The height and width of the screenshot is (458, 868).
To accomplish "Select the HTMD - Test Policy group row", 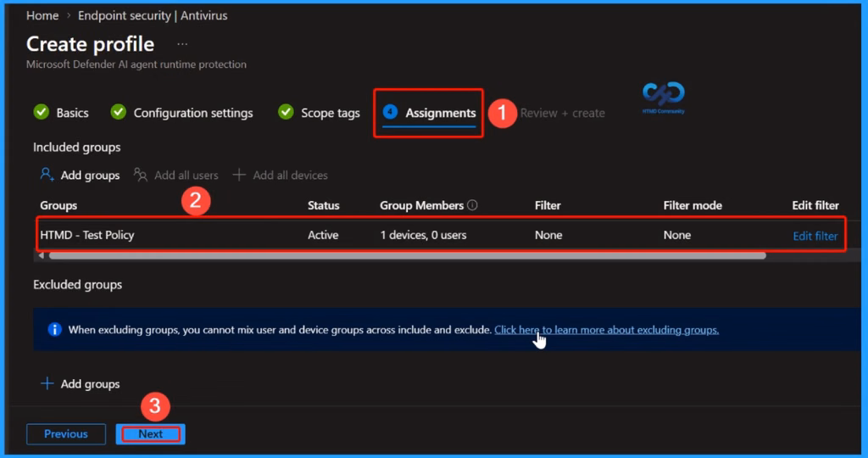I will coord(441,235).
